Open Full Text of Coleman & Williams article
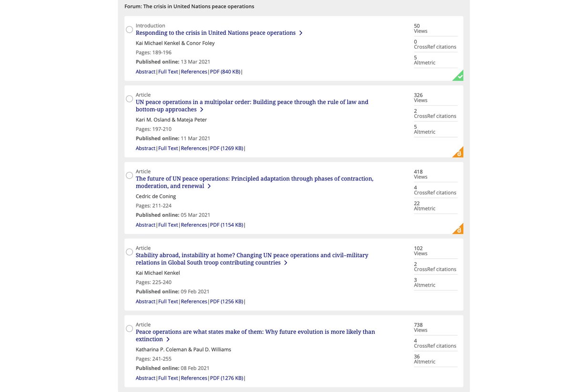This screenshot has width=572, height=392. tap(168, 378)
